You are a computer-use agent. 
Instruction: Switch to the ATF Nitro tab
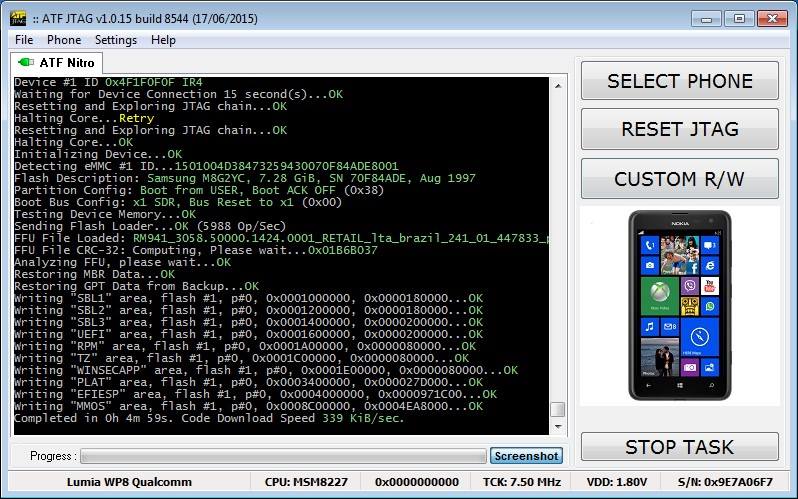coord(56,63)
